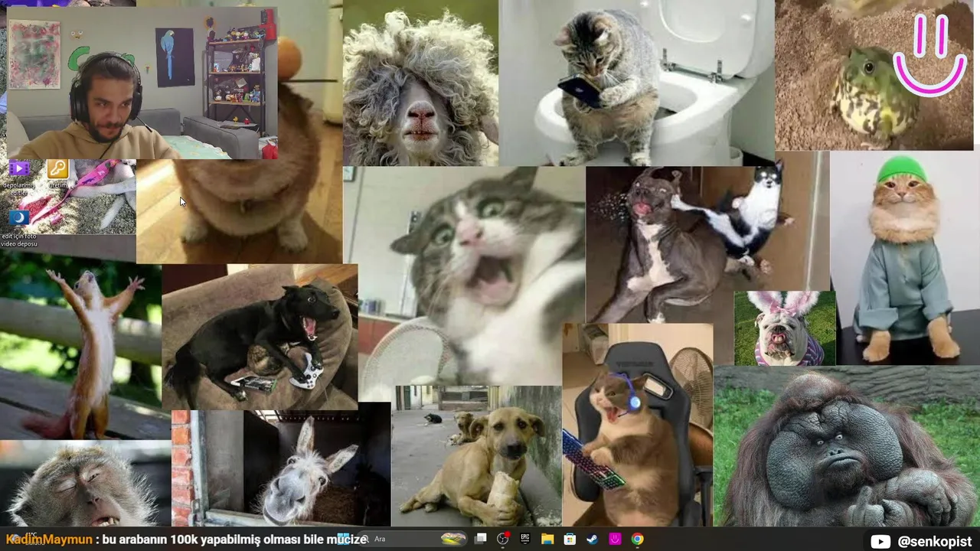Click the sleepy monkey photo
This screenshot has height=551, width=980.
tap(85, 483)
